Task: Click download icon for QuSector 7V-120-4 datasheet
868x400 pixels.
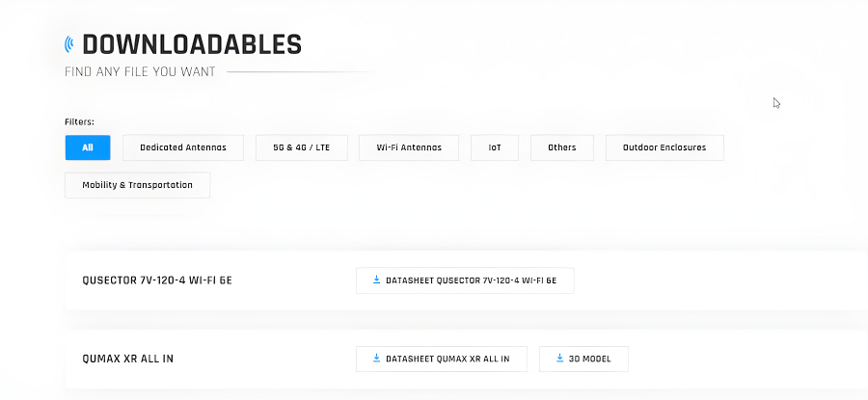Action: pyautogui.click(x=376, y=280)
